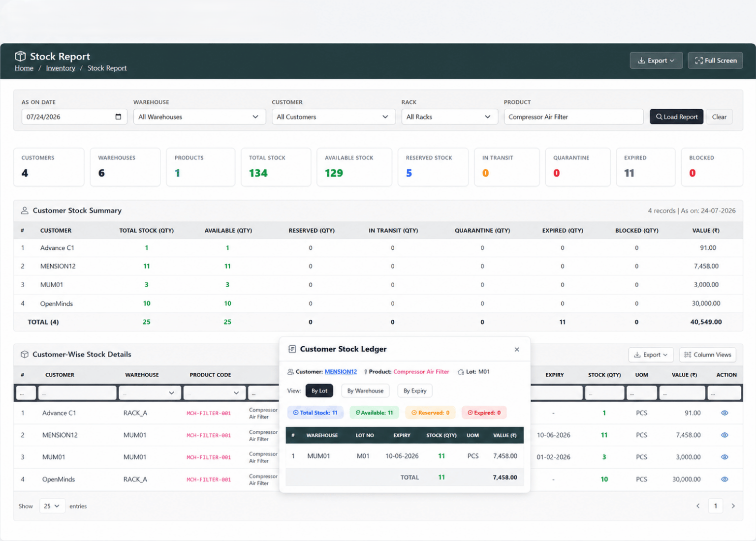Open Column Views settings

(708, 355)
